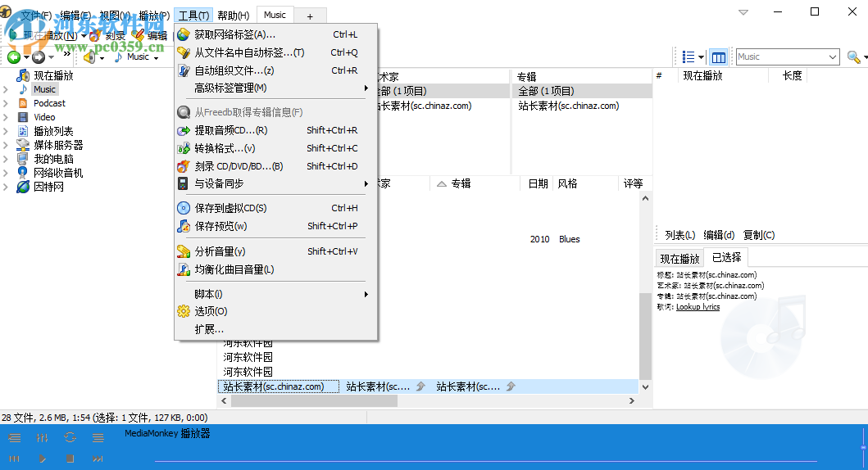This screenshot has width=868, height=470.
Task: Click the speaker volume toolbar icon
Action: pos(89,57)
